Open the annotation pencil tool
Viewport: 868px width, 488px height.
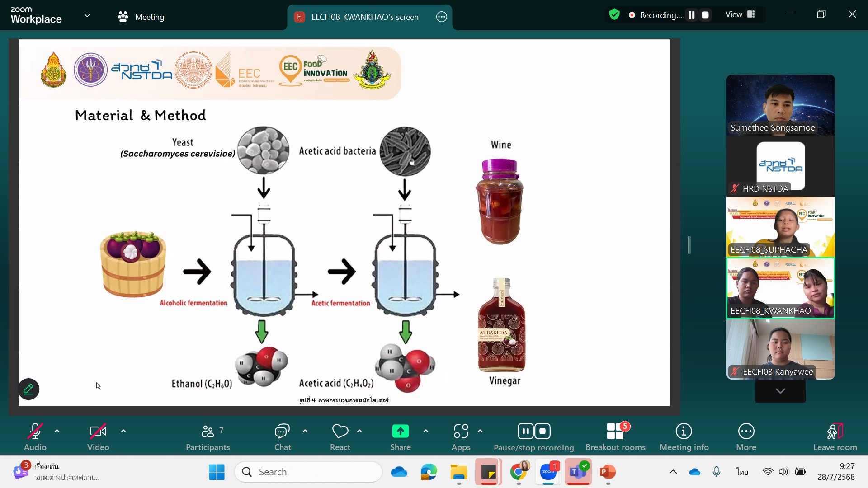click(28, 389)
